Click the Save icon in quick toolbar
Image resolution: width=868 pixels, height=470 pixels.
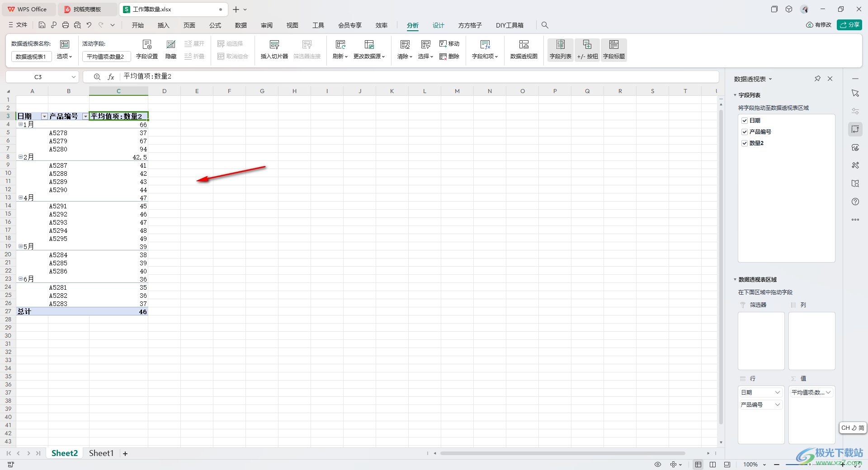click(42, 25)
